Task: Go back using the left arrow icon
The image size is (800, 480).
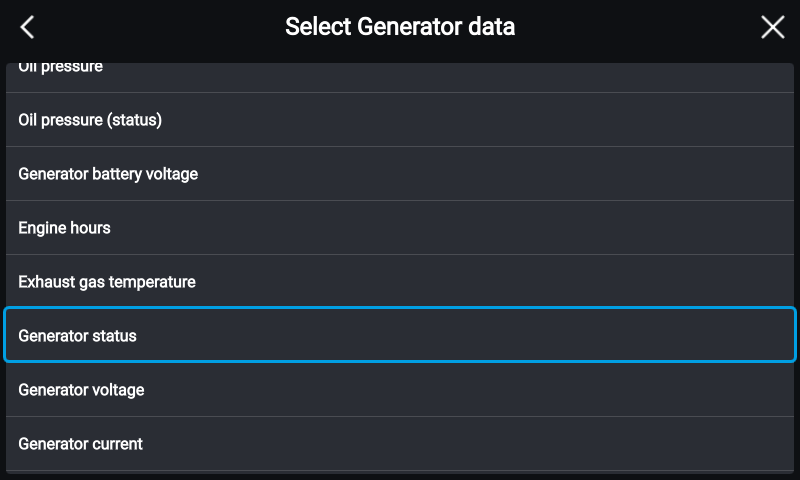Action: tap(27, 27)
